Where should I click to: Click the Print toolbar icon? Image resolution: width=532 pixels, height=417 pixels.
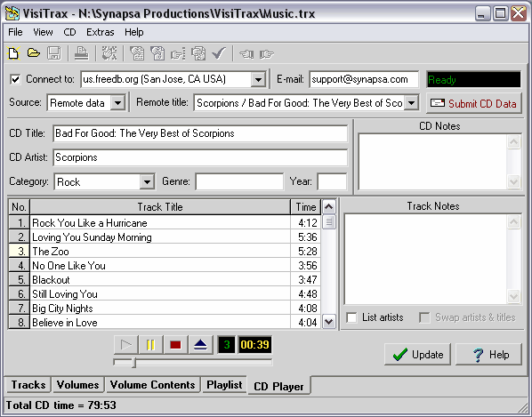82,53
